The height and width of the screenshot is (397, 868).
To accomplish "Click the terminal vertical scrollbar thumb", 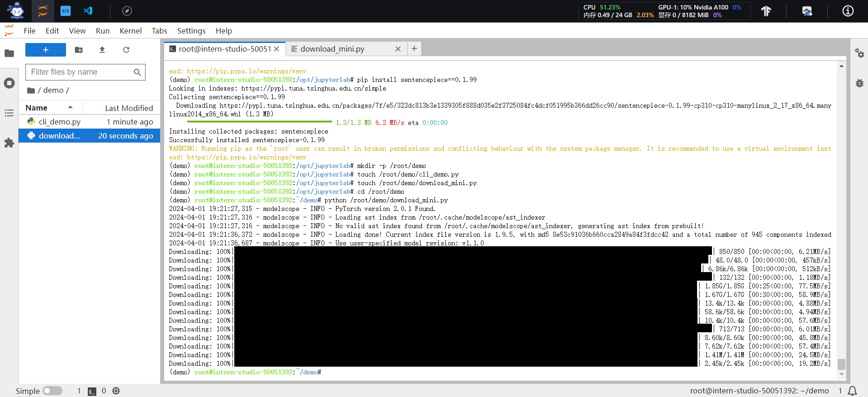I will coord(841,364).
